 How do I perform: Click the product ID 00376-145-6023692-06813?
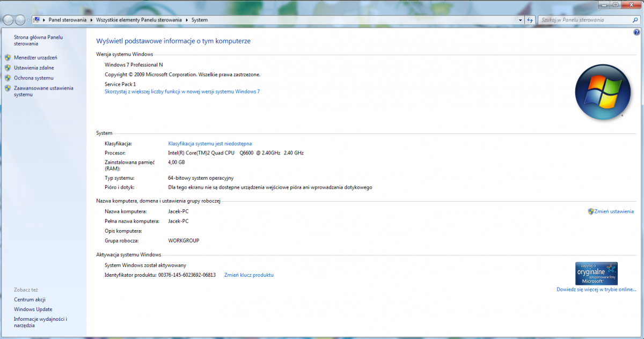coord(187,275)
